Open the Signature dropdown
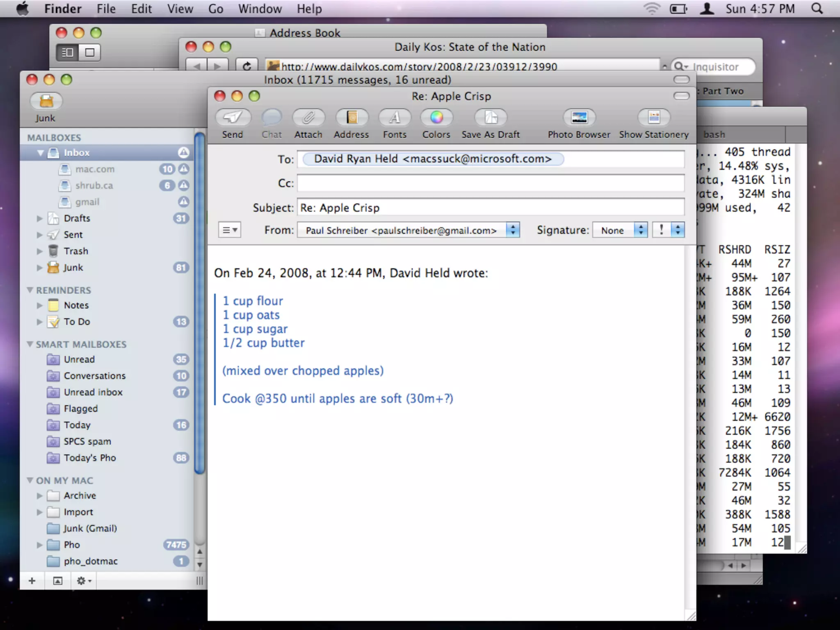 [620, 230]
